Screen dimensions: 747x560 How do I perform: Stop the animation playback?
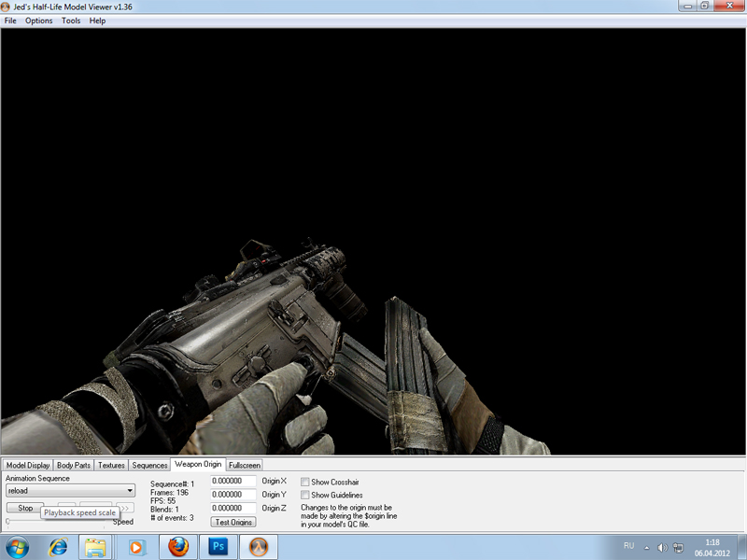(x=25, y=508)
